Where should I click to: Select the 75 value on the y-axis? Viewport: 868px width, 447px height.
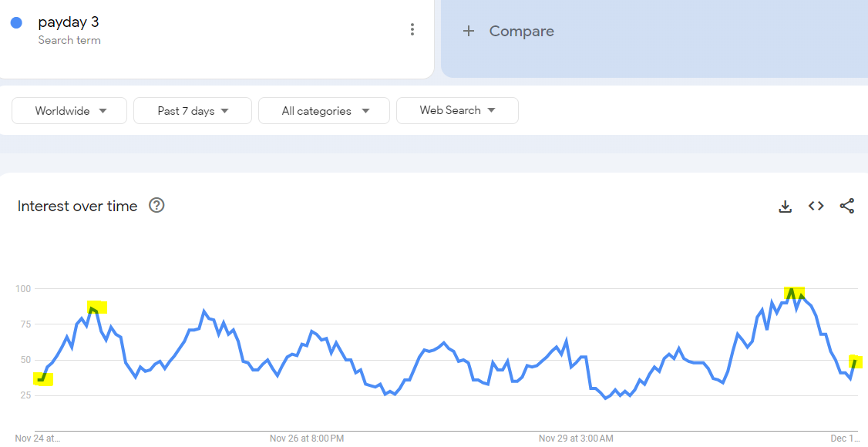tap(25, 324)
